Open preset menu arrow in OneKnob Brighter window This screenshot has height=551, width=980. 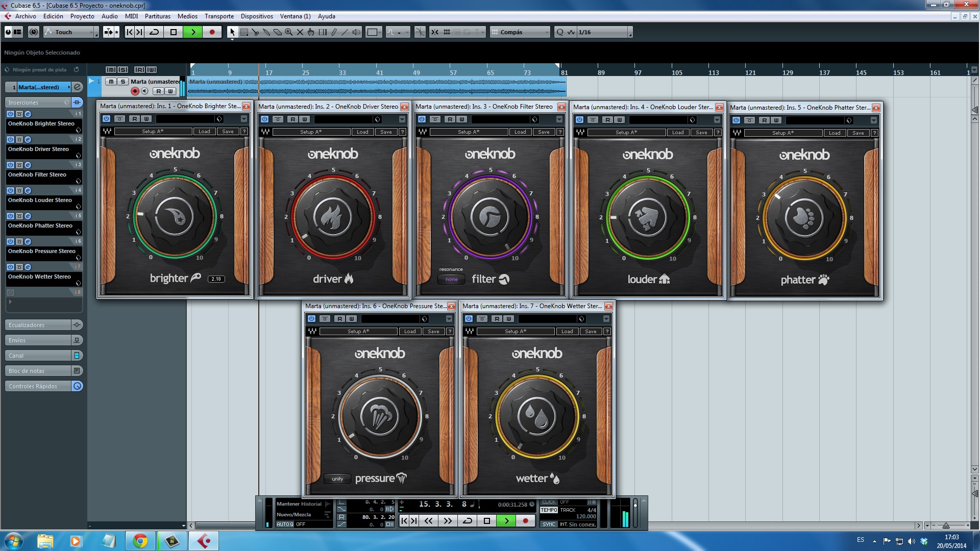click(244, 119)
